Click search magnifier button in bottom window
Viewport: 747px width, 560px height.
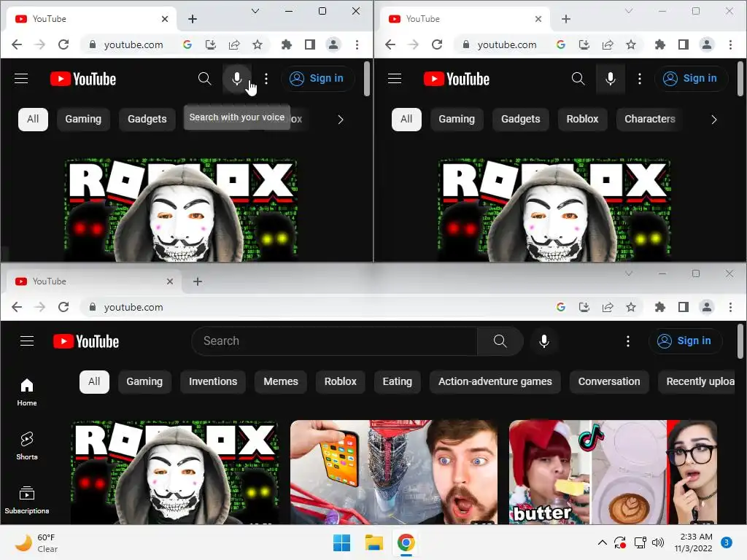(x=500, y=341)
